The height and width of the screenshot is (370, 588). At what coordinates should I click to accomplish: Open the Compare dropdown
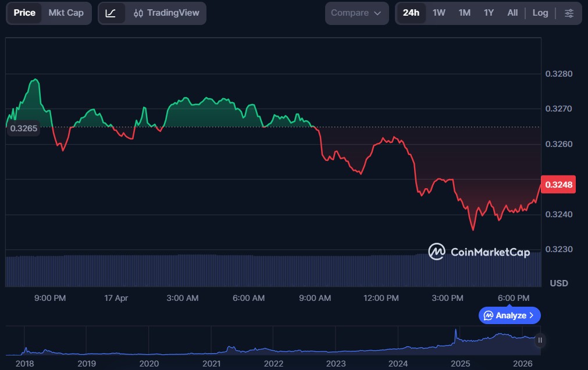[x=356, y=13]
